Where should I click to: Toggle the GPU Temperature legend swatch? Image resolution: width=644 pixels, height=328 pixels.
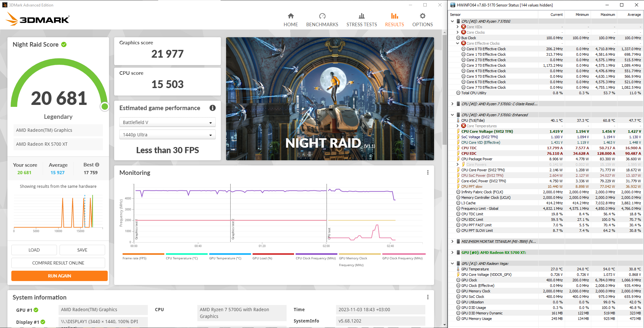pyautogui.click(x=230, y=254)
